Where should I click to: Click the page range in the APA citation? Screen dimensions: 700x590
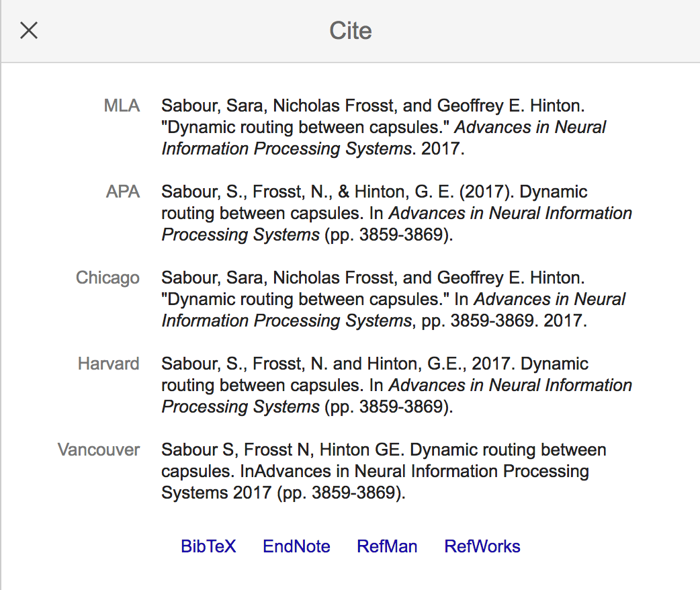tap(402, 235)
